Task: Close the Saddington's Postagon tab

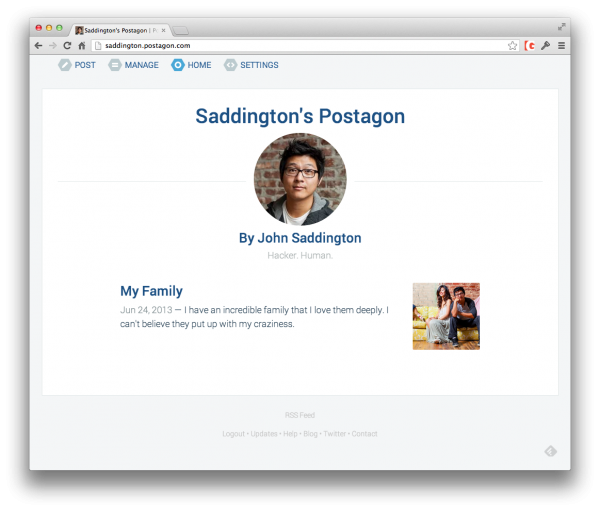Action: click(x=163, y=30)
